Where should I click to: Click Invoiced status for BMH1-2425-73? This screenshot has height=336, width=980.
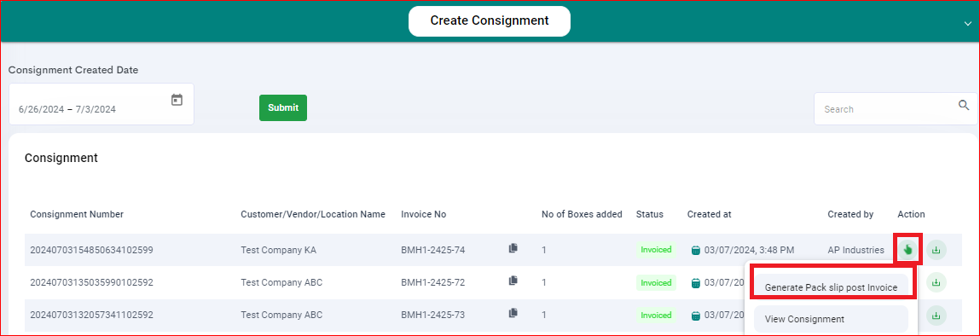pyautogui.click(x=656, y=315)
